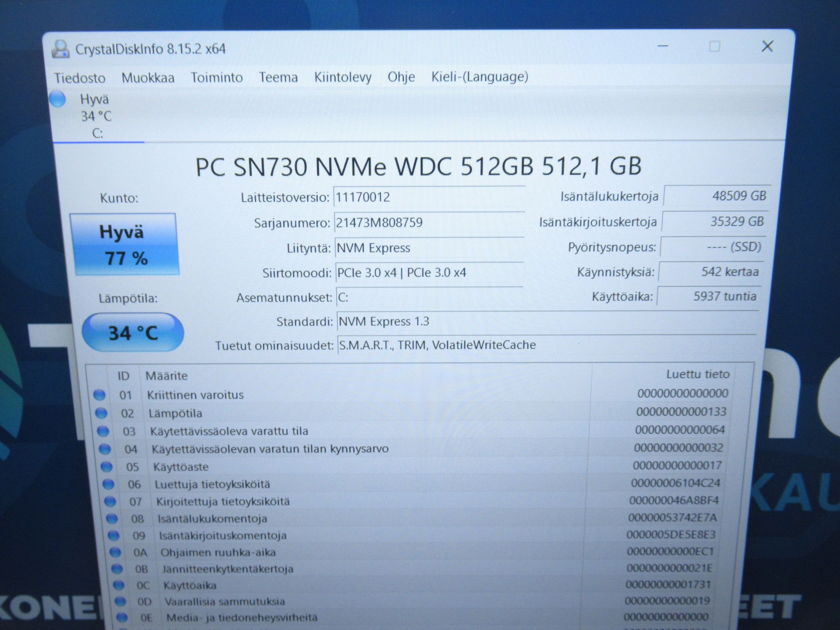Open the Ohje help menu
The image size is (840, 630).
401,77
